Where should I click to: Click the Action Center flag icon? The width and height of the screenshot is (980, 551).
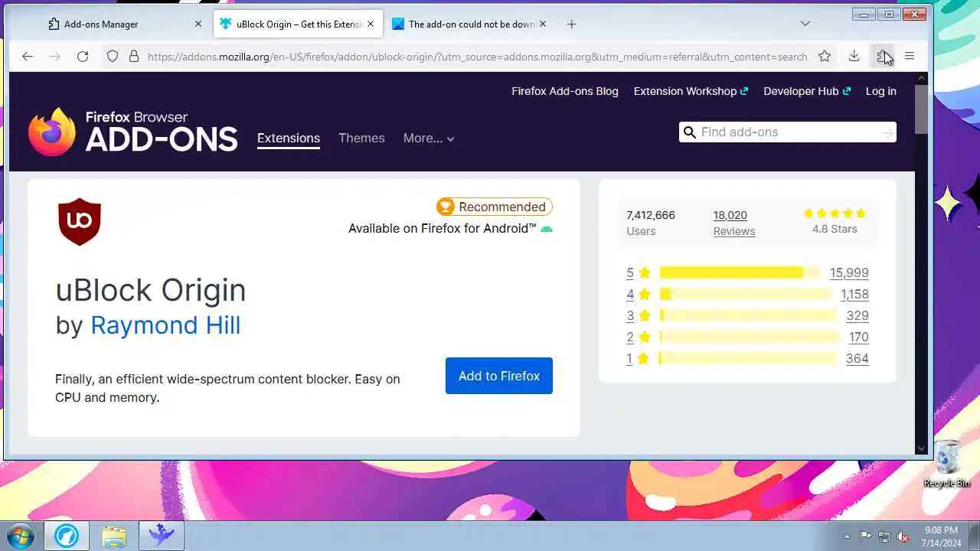click(865, 536)
